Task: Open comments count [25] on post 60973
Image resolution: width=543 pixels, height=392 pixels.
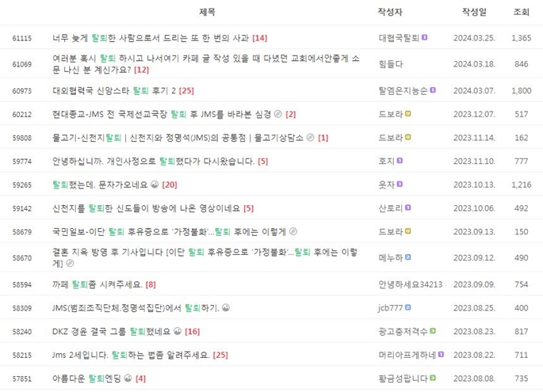Action: tap(187, 92)
